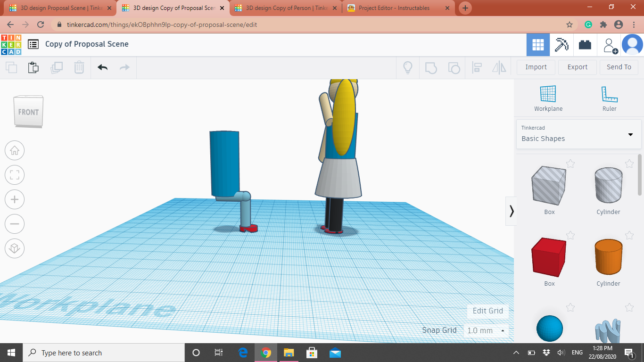This screenshot has height=362, width=644.
Task: Open File Explorer from the taskbar
Action: [289, 353]
